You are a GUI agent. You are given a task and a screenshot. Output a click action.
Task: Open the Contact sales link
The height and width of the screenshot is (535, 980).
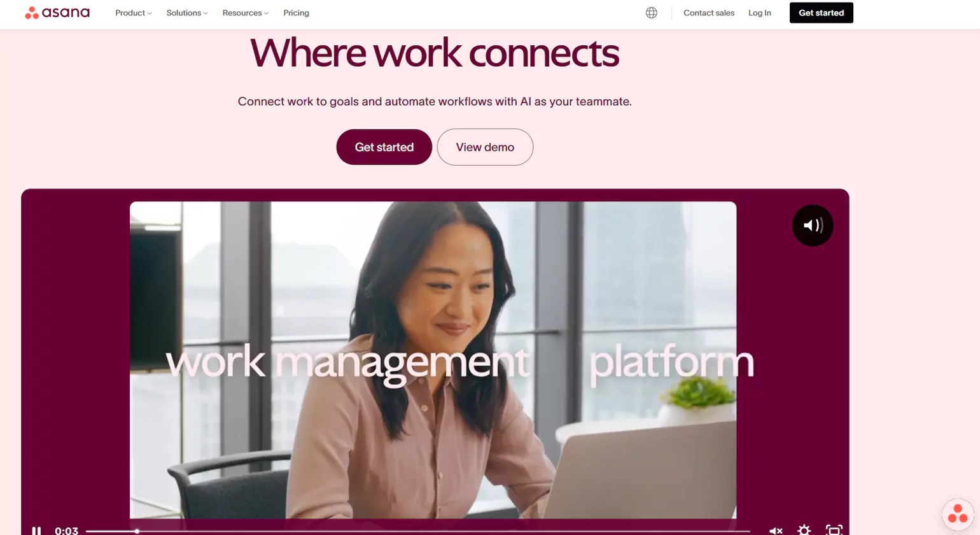tap(709, 13)
